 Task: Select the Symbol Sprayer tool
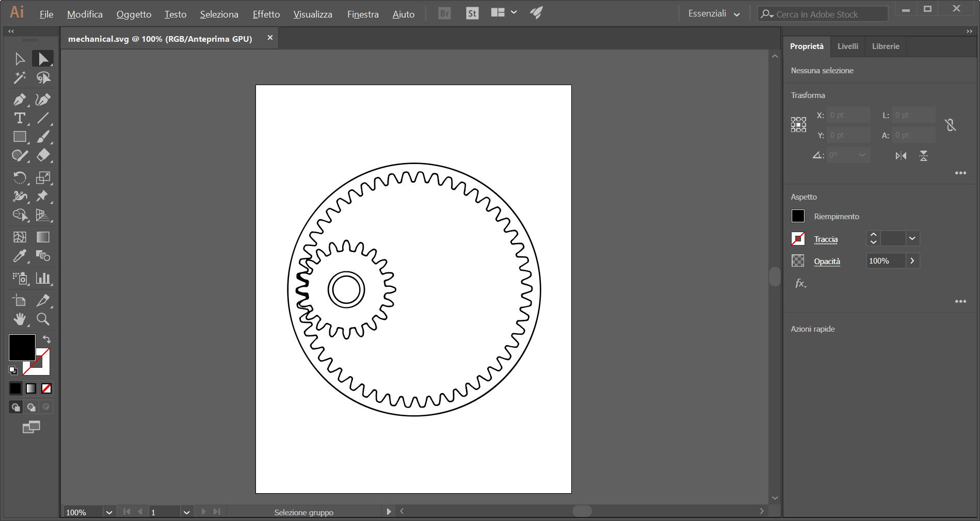pyautogui.click(x=20, y=279)
